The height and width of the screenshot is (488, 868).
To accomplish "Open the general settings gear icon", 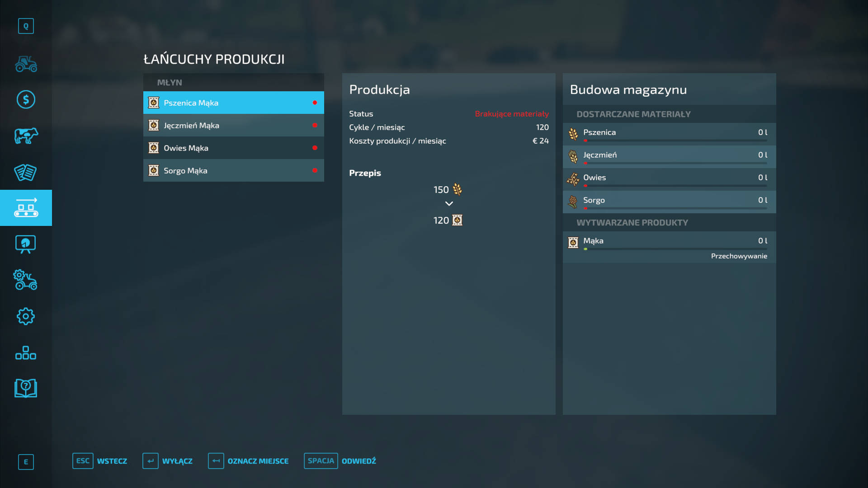I will click(x=26, y=316).
